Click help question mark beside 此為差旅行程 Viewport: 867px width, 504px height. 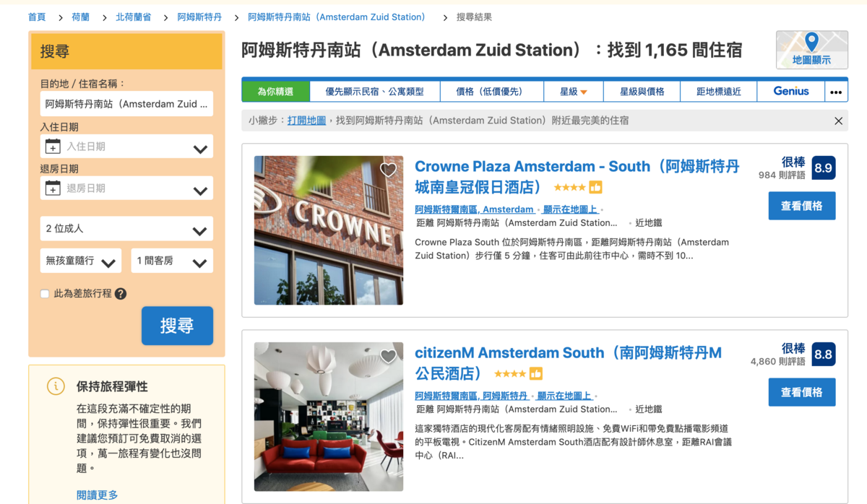pyautogui.click(x=121, y=294)
